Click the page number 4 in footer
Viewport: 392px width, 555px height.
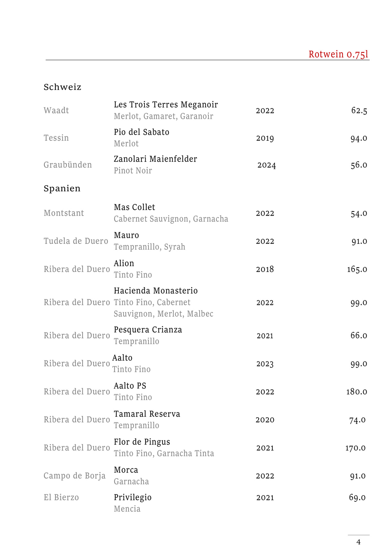358,542
